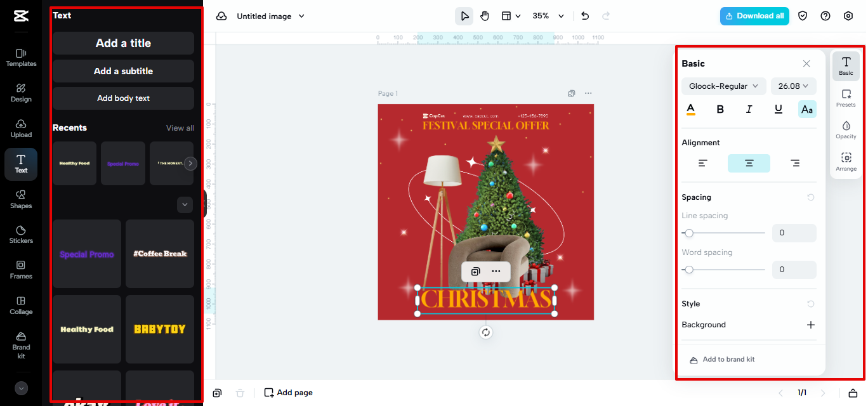Open the Untitled image name dropdown
This screenshot has width=868, height=406.
point(271,16)
